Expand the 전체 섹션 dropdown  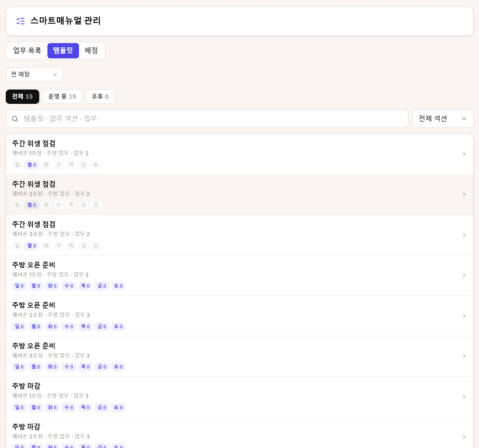tap(443, 119)
